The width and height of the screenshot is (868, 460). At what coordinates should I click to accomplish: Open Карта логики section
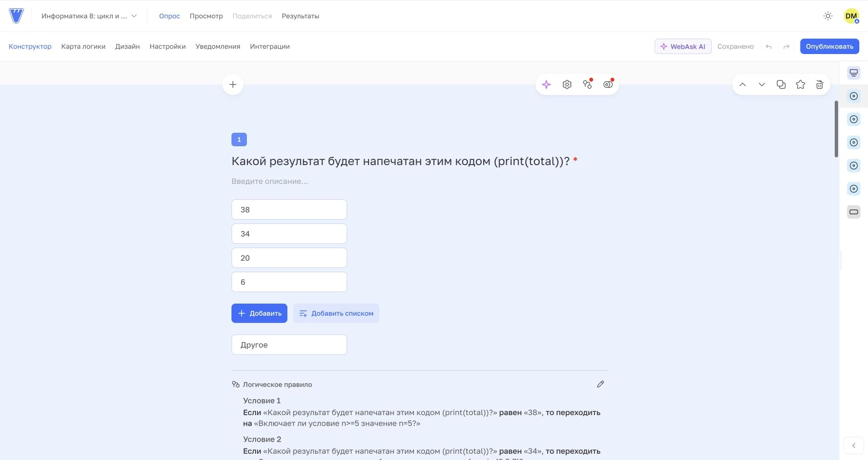[x=83, y=46]
